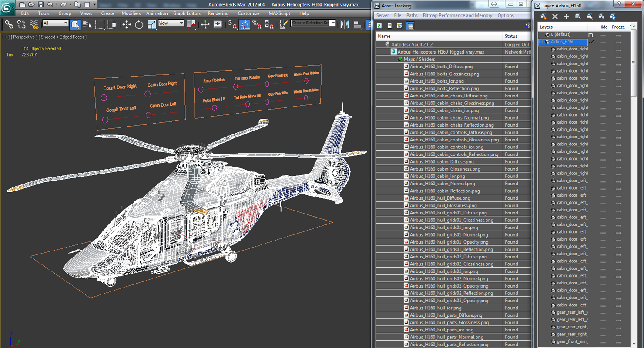Image resolution: width=644 pixels, height=348 pixels.
Task: Switch Asset Tracking to tree view
Action: [399, 26]
